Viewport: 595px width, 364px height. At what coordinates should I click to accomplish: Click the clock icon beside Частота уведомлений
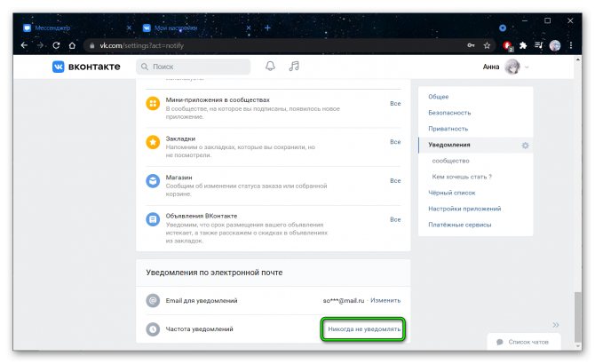[x=153, y=329]
